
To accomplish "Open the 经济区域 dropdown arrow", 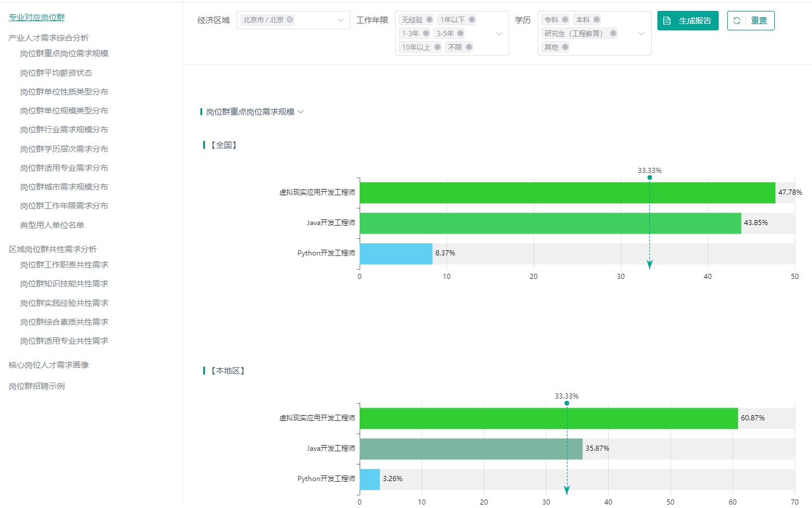I will [340, 20].
